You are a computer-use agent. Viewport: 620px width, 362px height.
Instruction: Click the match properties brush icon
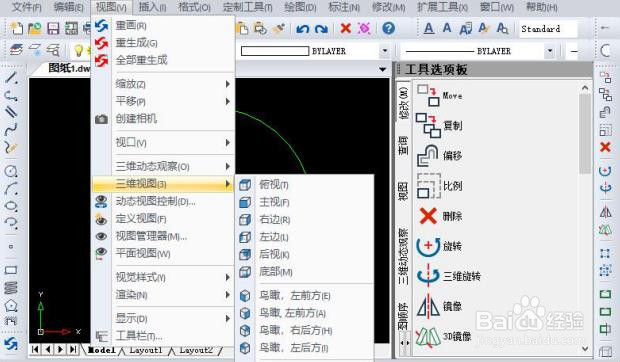(x=279, y=28)
